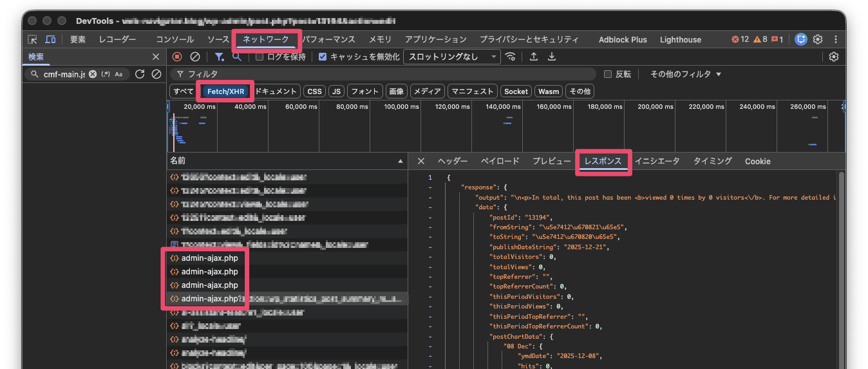Select the first admin-ajax.php request

click(x=209, y=258)
